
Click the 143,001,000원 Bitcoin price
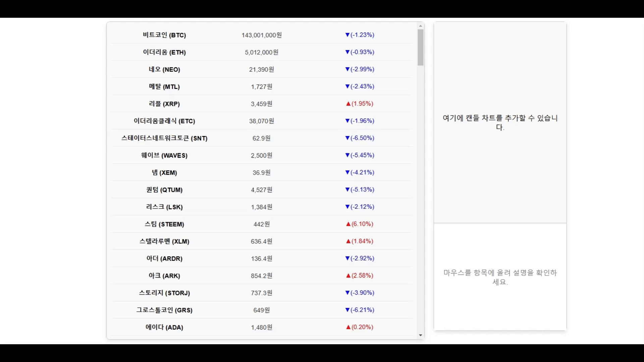pyautogui.click(x=261, y=35)
